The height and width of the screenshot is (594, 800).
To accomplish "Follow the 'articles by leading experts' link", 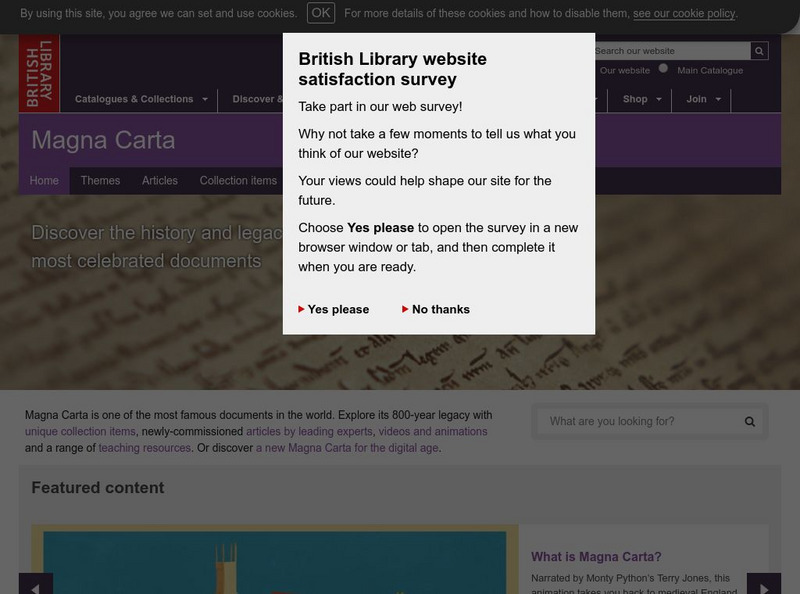I will click(309, 431).
